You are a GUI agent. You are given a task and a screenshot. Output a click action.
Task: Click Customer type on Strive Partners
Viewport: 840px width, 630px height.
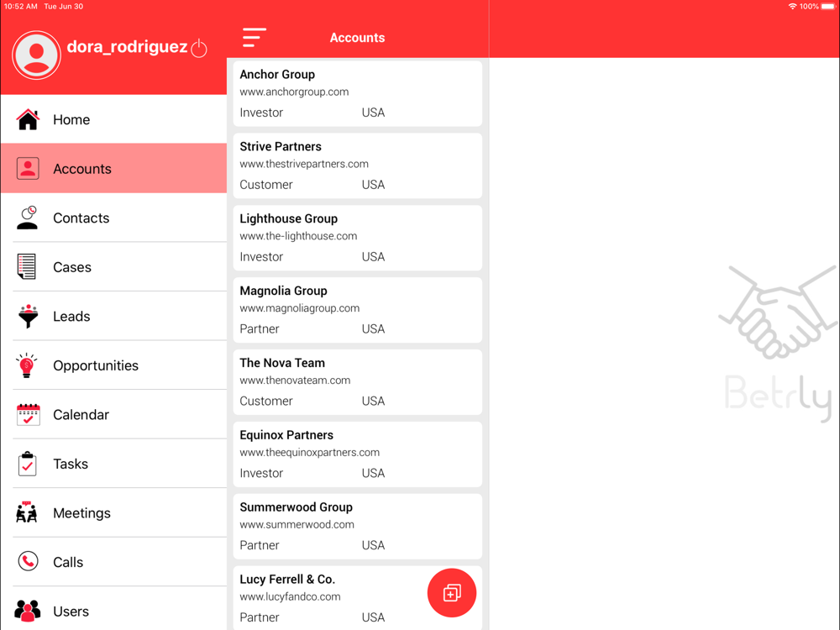[x=266, y=185]
